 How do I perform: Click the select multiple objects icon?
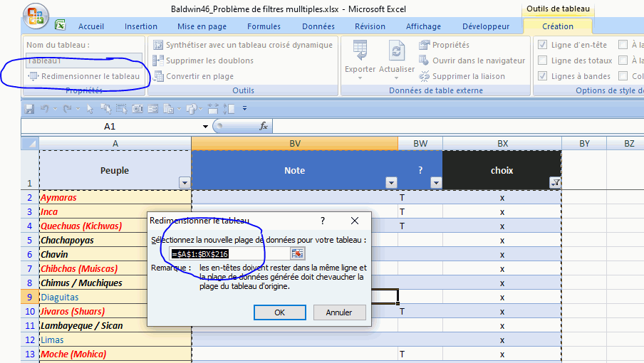105,109
